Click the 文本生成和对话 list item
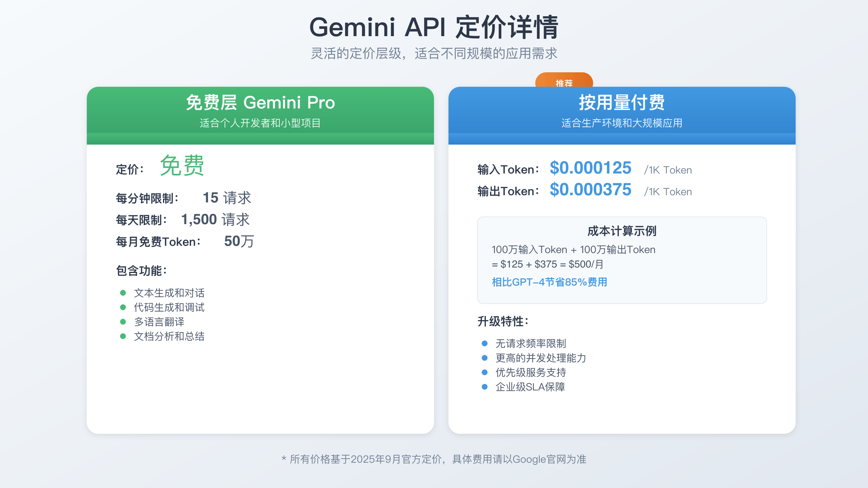The width and height of the screenshot is (868, 488). (x=169, y=293)
